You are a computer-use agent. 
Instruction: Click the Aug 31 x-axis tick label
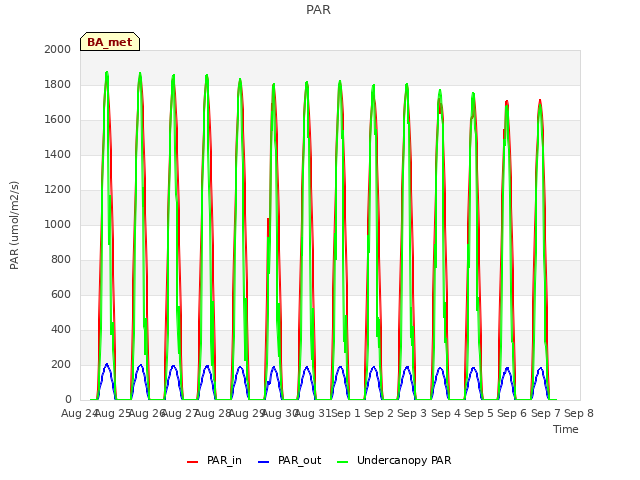click(x=313, y=413)
